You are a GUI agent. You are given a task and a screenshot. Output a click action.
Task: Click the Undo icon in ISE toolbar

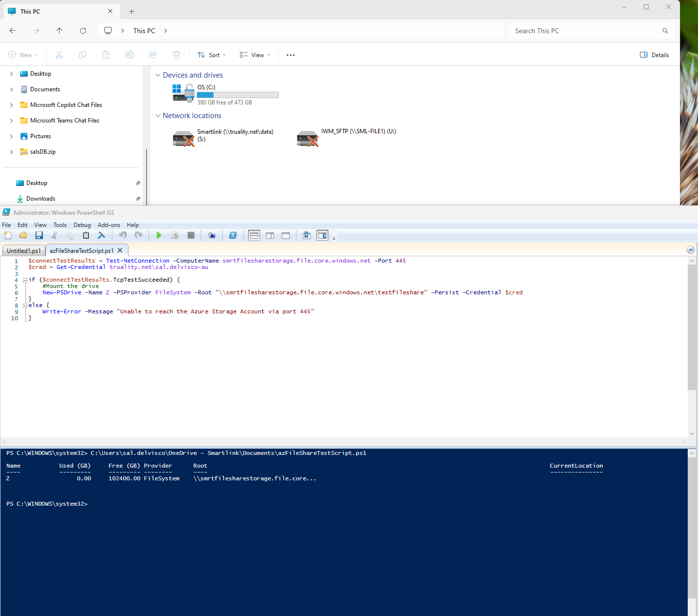123,235
